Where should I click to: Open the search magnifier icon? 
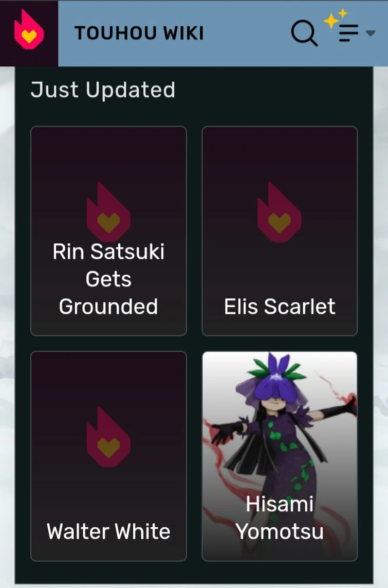(x=304, y=33)
